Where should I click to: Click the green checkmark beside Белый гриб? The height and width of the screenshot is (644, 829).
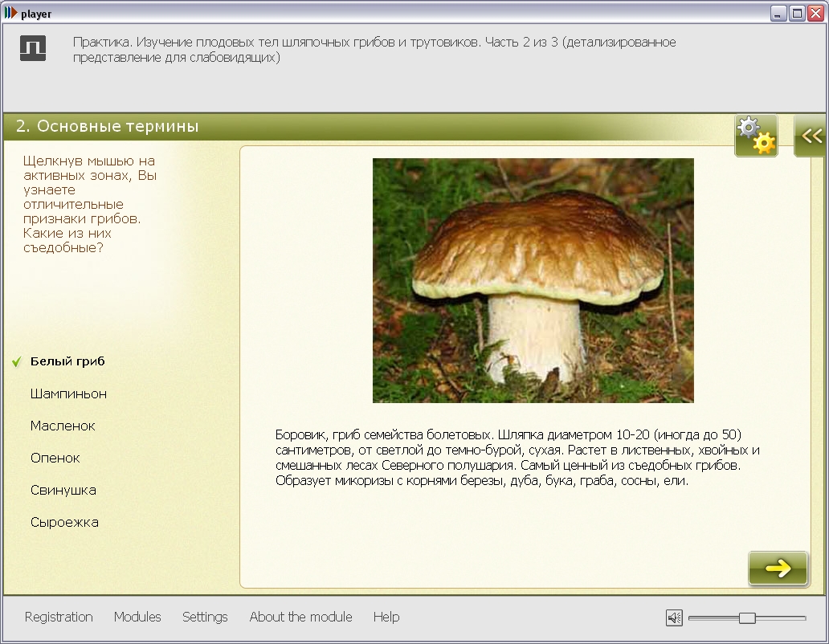[17, 361]
